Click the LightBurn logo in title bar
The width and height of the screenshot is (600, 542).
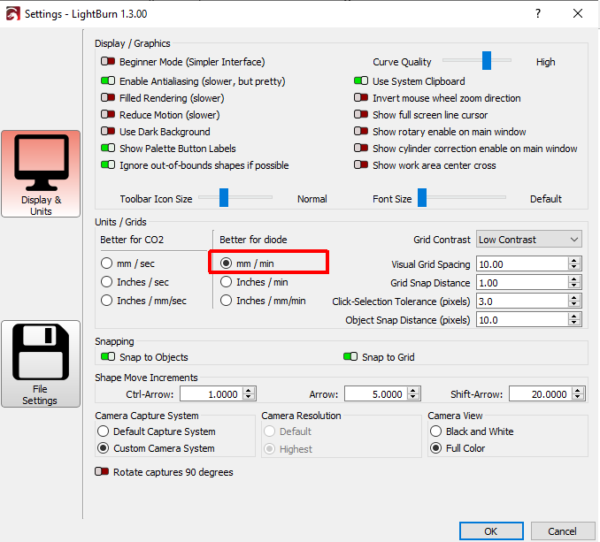coord(11,13)
